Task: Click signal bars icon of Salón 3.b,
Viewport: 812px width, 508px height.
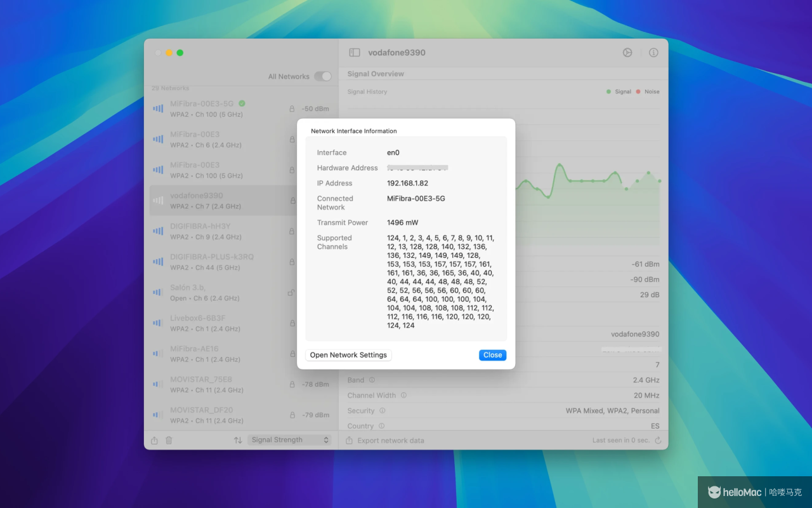Action: (x=158, y=292)
